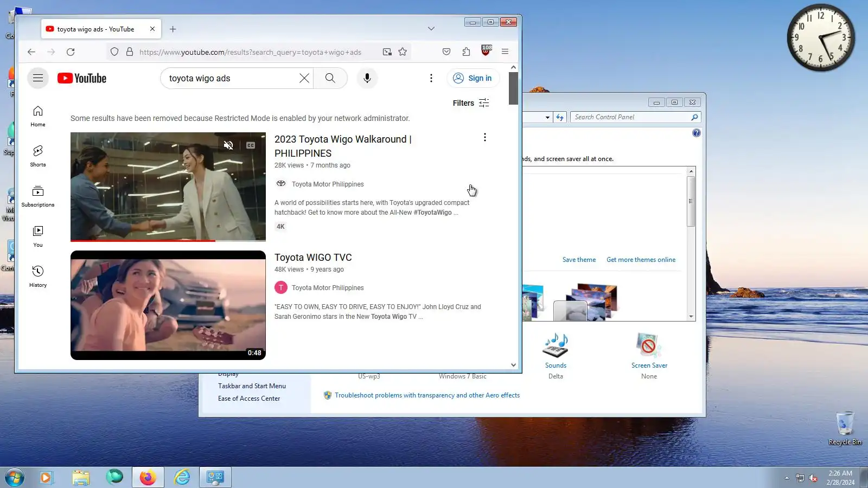Open the YouTube guide hamburger menu
Screen dimensions: 868x488
pyautogui.click(x=38, y=78)
